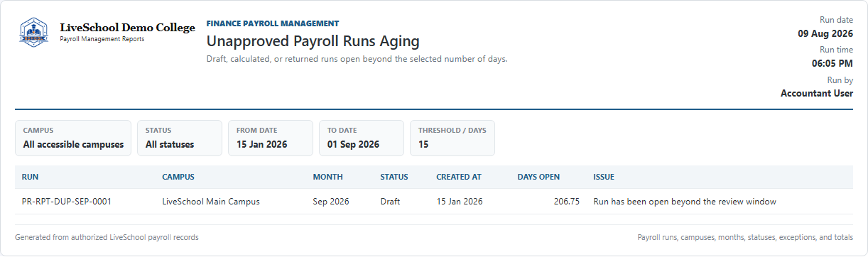Image resolution: width=868 pixels, height=257 pixels.
Task: Click the Payroll Management Reports subtitle
Action: 102,40
